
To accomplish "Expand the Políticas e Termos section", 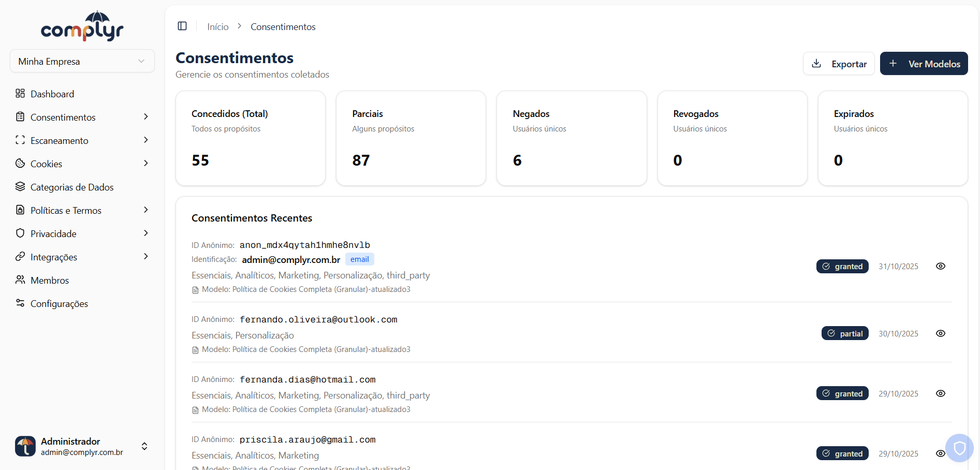I will tap(147, 210).
